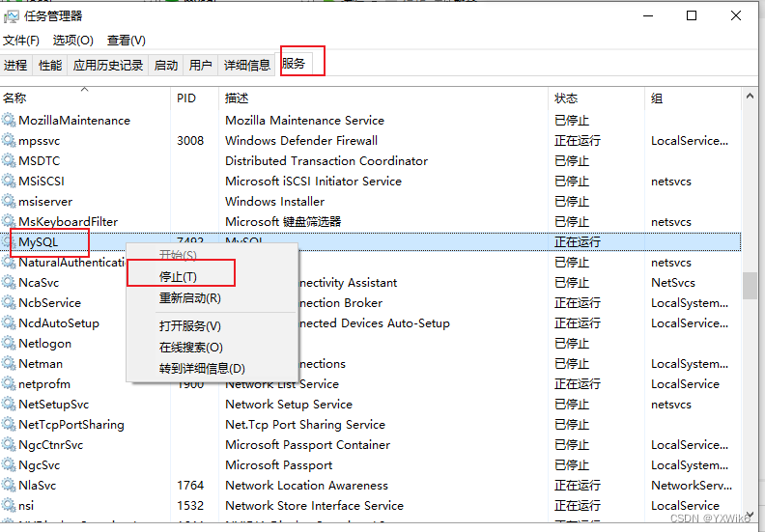This screenshot has height=532, width=765.
Task: Click the NetSvcs group of NcaSvc
Action: click(x=673, y=282)
